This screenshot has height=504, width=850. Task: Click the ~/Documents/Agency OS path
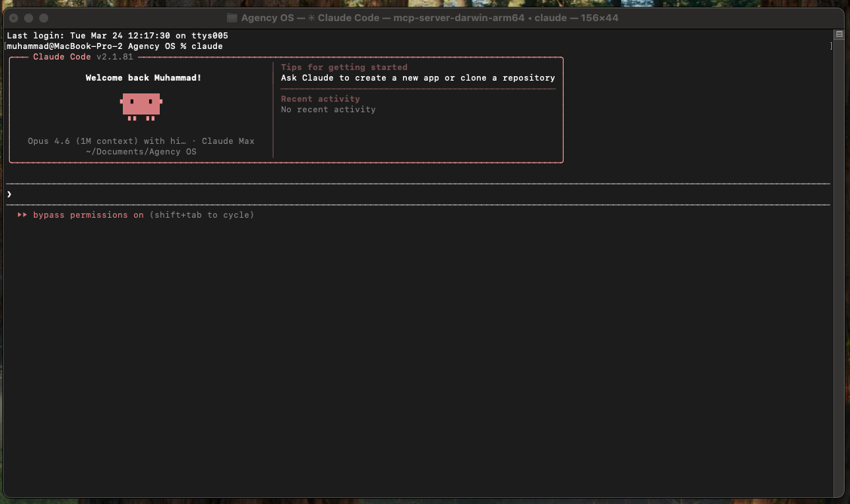[x=141, y=151]
